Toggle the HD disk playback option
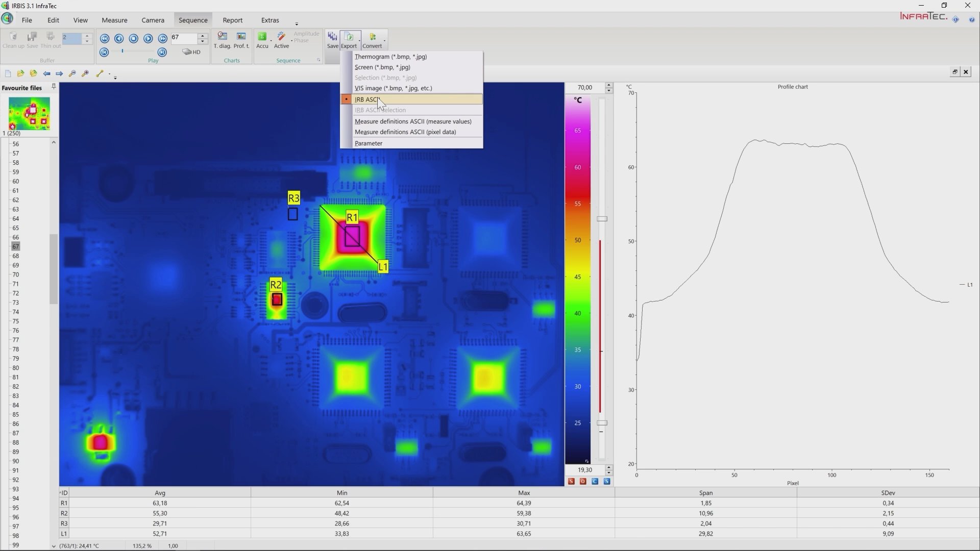 tap(192, 52)
